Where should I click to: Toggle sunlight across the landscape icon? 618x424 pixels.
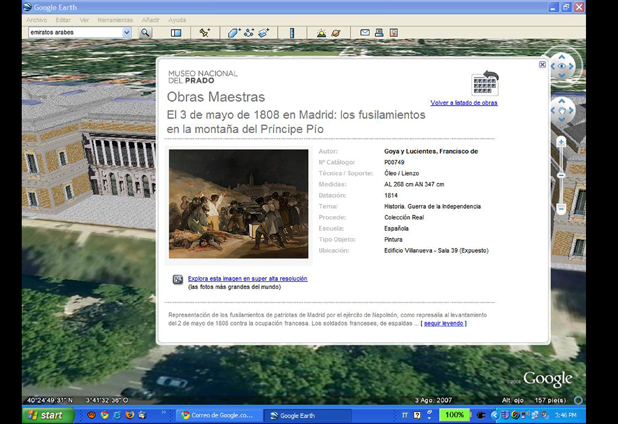point(321,33)
